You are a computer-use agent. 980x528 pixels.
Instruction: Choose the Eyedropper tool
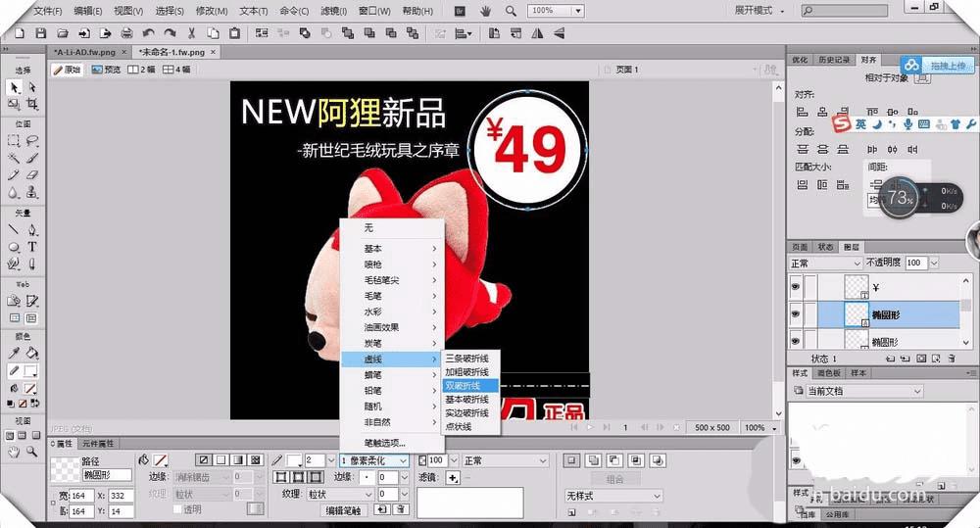pyautogui.click(x=14, y=354)
